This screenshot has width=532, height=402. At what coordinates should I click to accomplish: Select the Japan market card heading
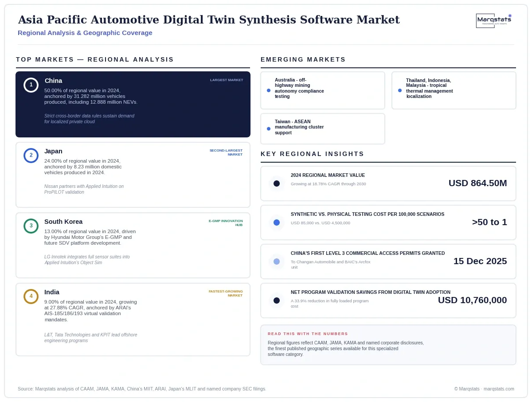point(53,151)
